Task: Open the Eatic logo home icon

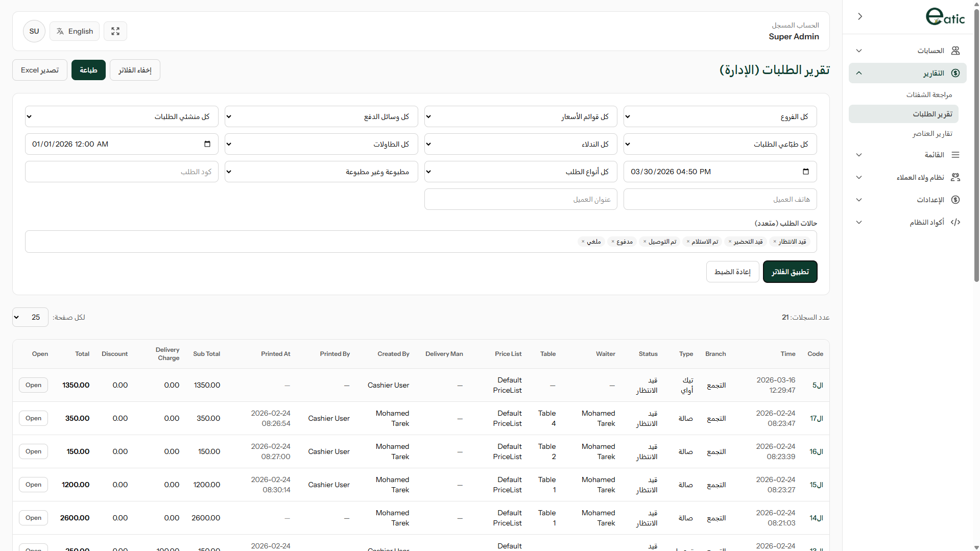Action: 945,16
